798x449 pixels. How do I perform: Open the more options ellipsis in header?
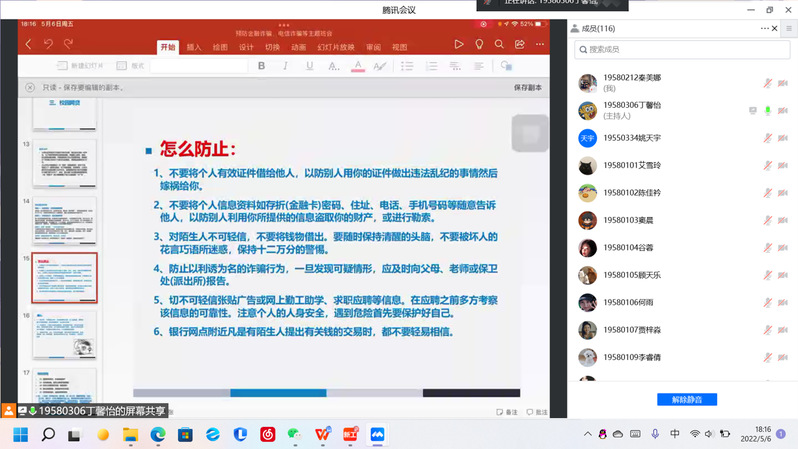tap(540, 44)
